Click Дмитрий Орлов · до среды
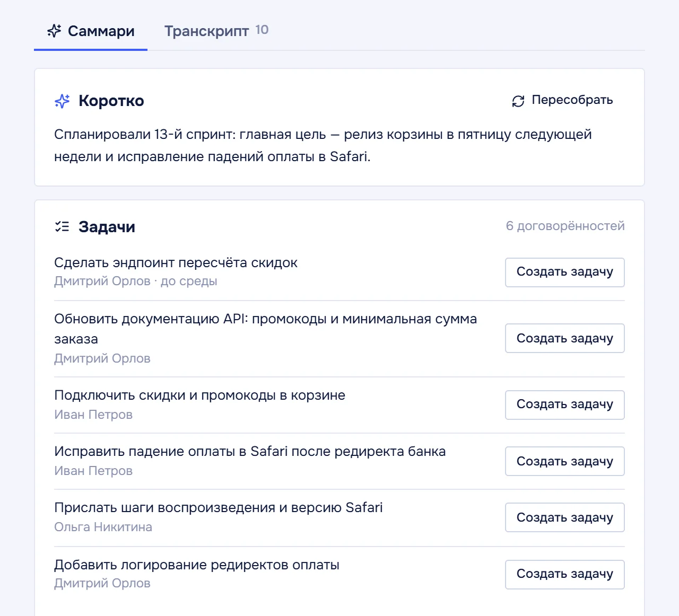Image resolution: width=679 pixels, height=616 pixels. pos(135,281)
